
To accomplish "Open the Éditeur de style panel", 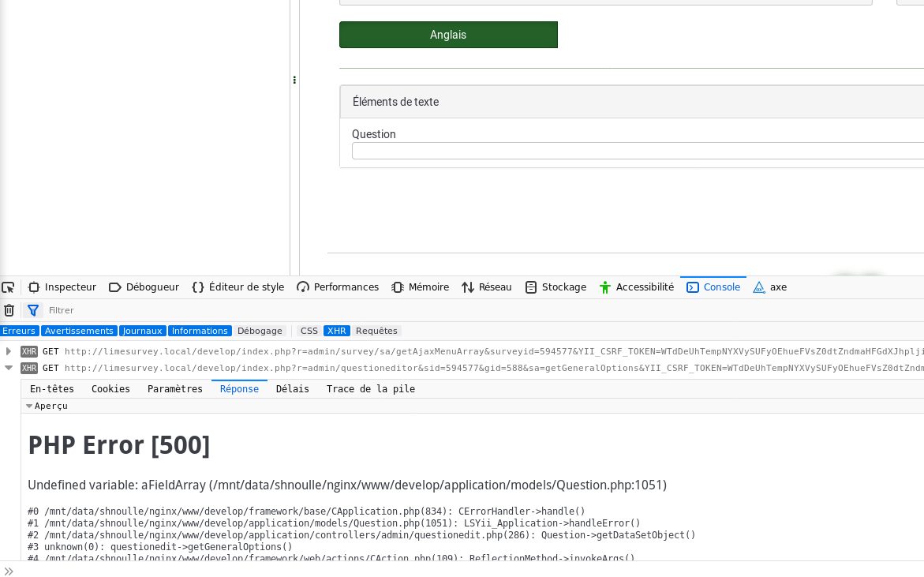I will click(238, 287).
